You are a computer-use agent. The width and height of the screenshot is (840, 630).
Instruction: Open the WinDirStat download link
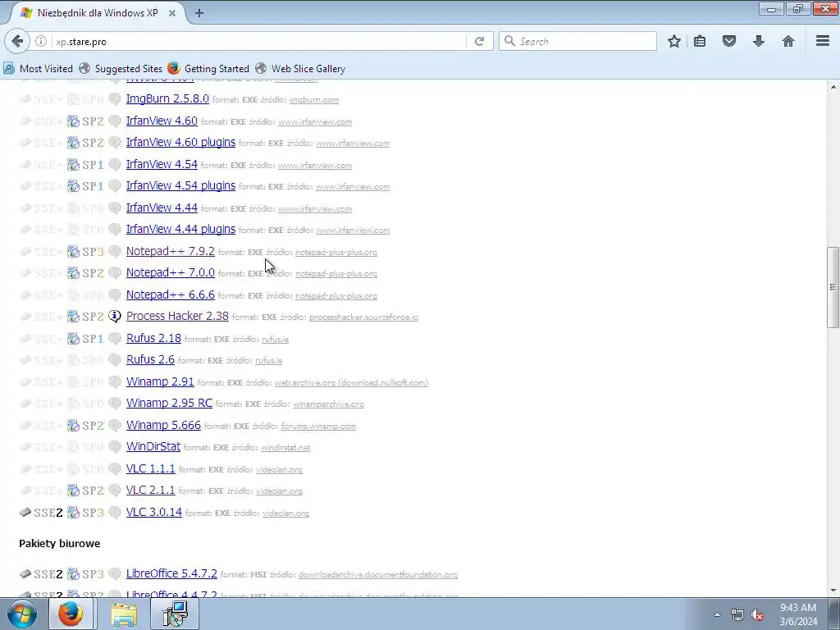pyautogui.click(x=153, y=446)
